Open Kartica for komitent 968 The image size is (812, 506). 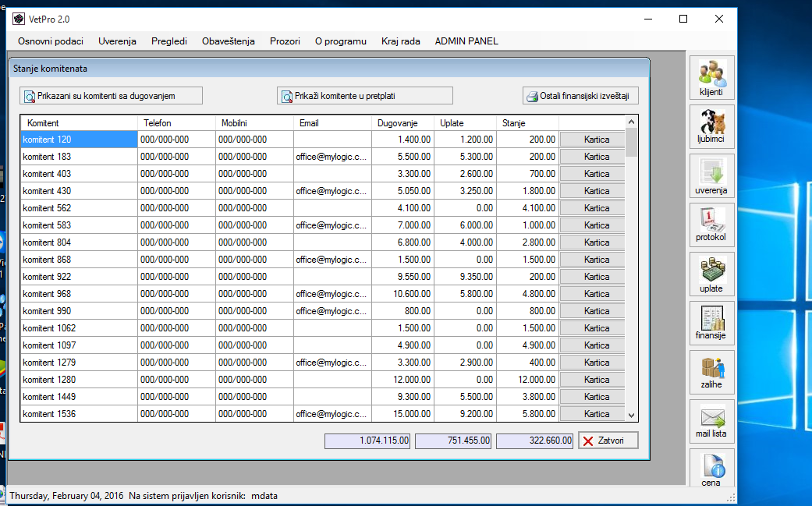tap(597, 294)
